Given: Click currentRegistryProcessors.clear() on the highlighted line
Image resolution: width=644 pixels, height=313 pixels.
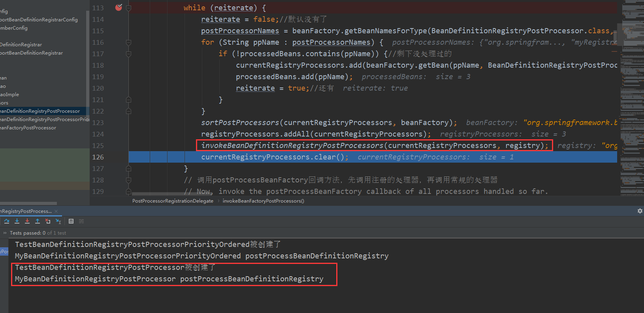Looking at the screenshot, I should pyautogui.click(x=274, y=157).
